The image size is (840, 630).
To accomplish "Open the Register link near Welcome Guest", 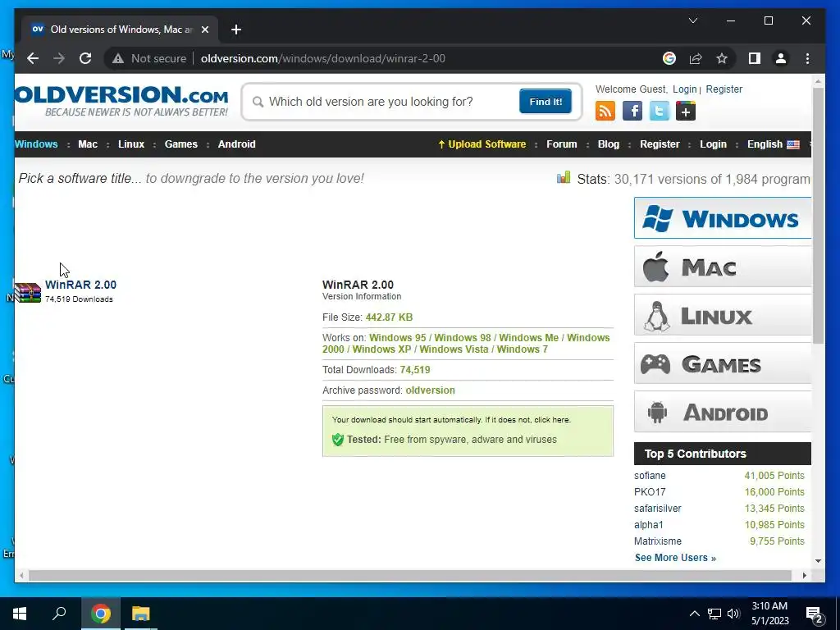I will (x=724, y=89).
